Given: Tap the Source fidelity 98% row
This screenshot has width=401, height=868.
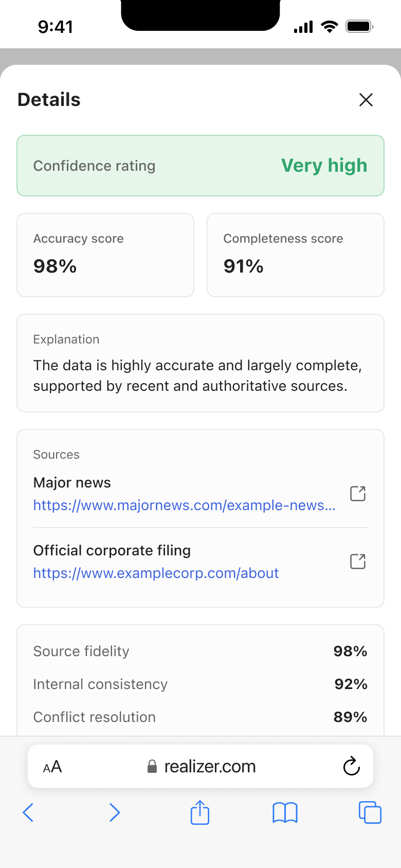Looking at the screenshot, I should pyautogui.click(x=200, y=651).
